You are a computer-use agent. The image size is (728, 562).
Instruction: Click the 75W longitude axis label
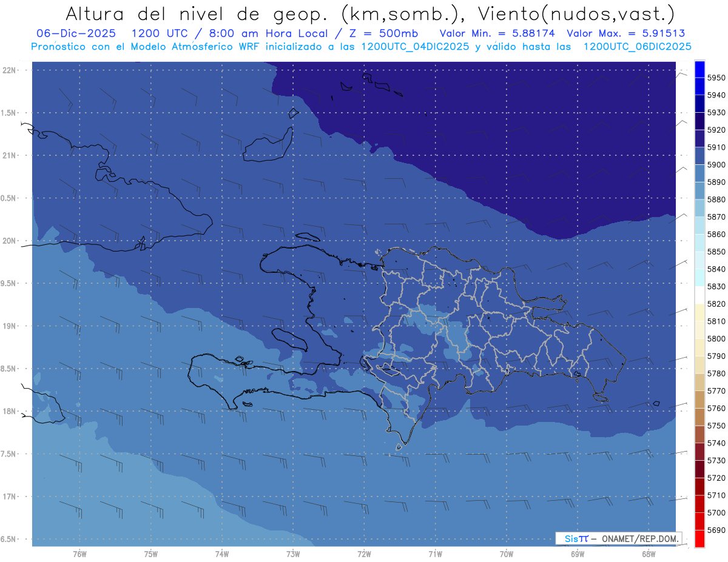[151, 554]
